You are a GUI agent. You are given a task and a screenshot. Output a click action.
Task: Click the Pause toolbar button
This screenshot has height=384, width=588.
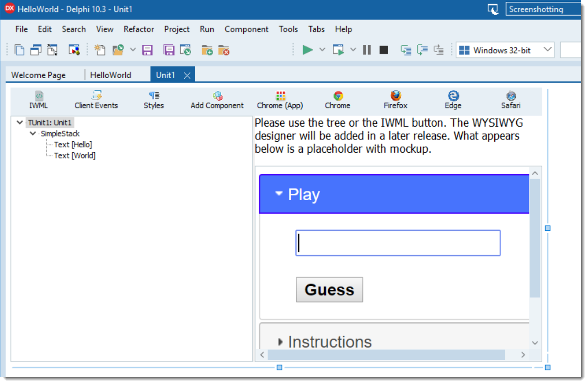tap(367, 50)
